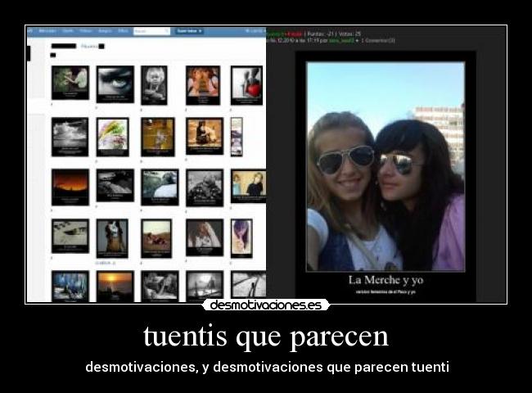532x393 pixels.
Task: Click the 'La Merche y yo' caption
Action: pos(385,280)
